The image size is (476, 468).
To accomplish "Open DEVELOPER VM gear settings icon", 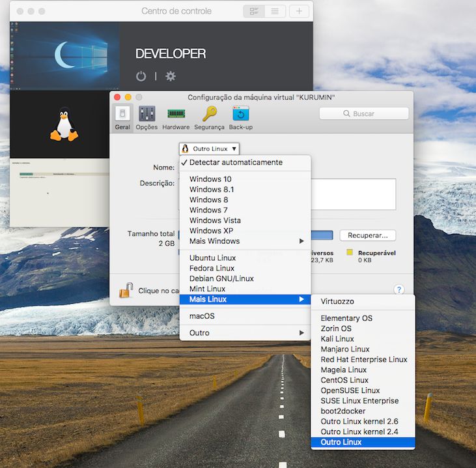I will tap(171, 76).
